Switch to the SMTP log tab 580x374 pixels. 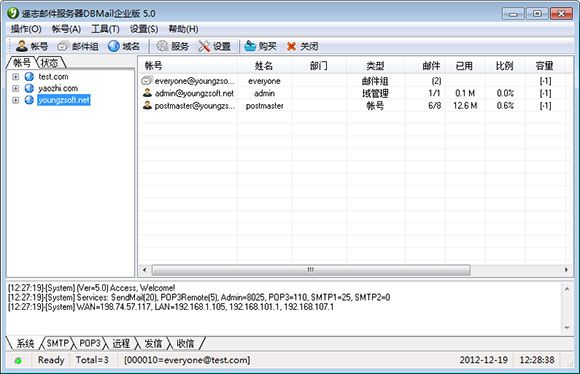[57, 343]
